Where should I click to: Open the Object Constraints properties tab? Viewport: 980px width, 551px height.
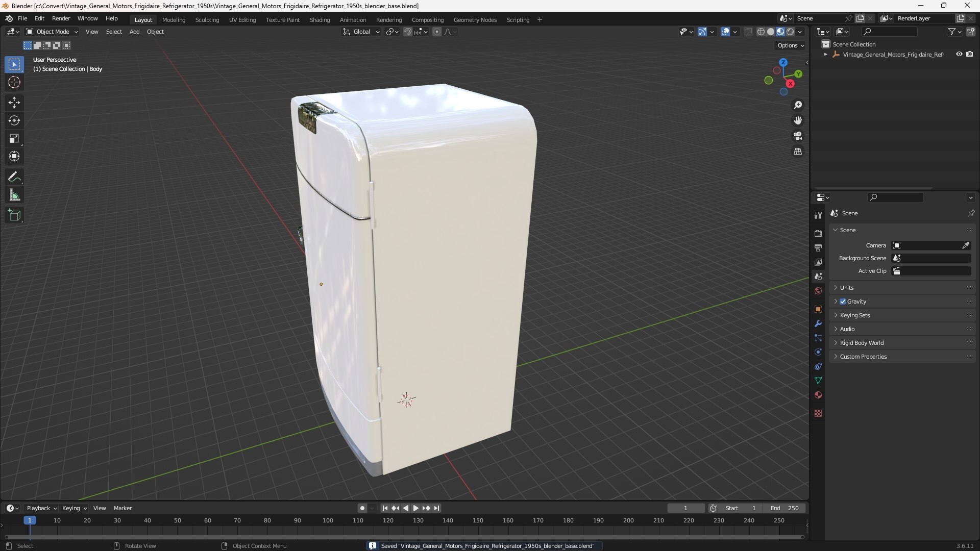(x=818, y=366)
